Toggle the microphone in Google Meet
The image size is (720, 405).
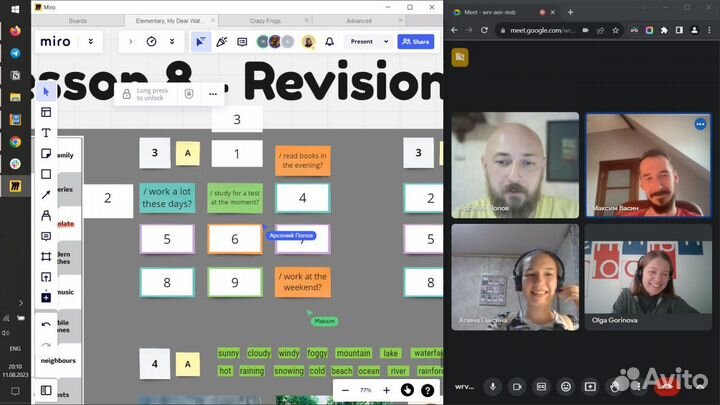pyautogui.click(x=492, y=387)
